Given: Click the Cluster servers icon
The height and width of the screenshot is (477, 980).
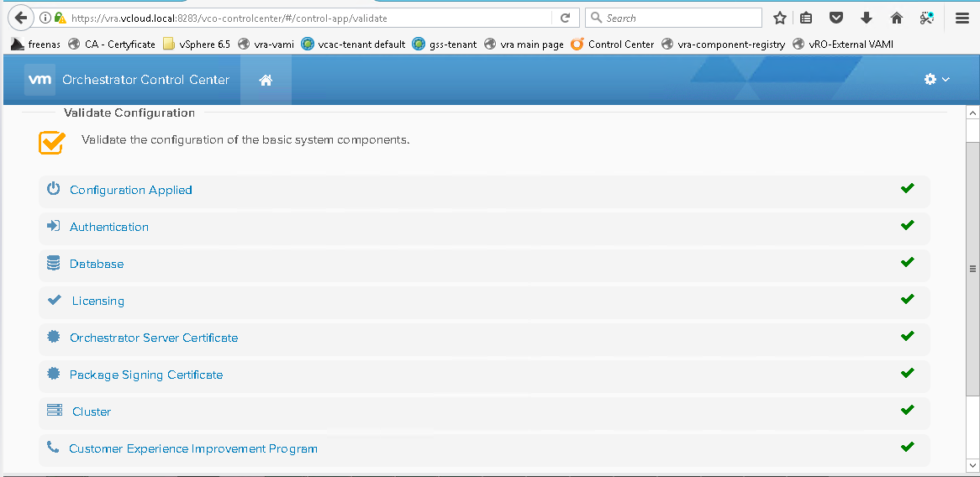Looking at the screenshot, I should click(x=55, y=410).
